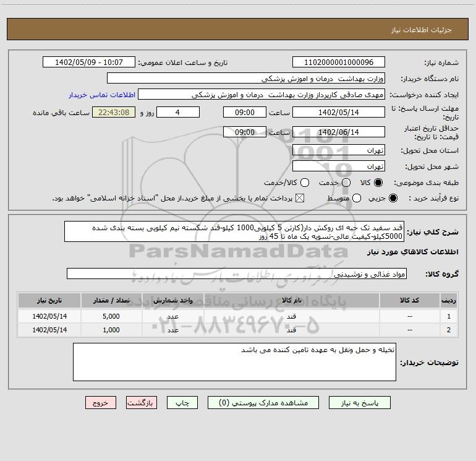The height and width of the screenshot is (461, 476).
Task: Open مشاهده مدارک پیوستی (0) button
Action: point(263,403)
